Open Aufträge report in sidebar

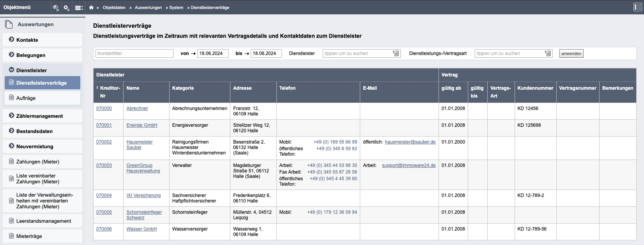point(42,98)
